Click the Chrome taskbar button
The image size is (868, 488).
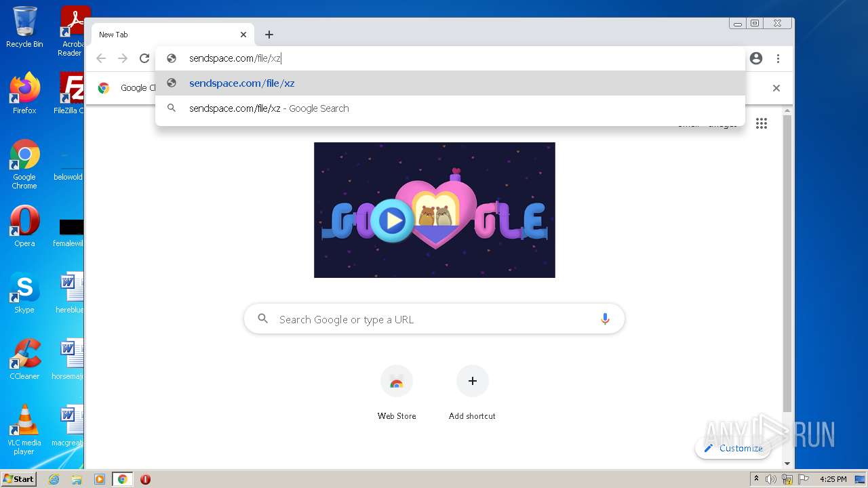click(123, 479)
